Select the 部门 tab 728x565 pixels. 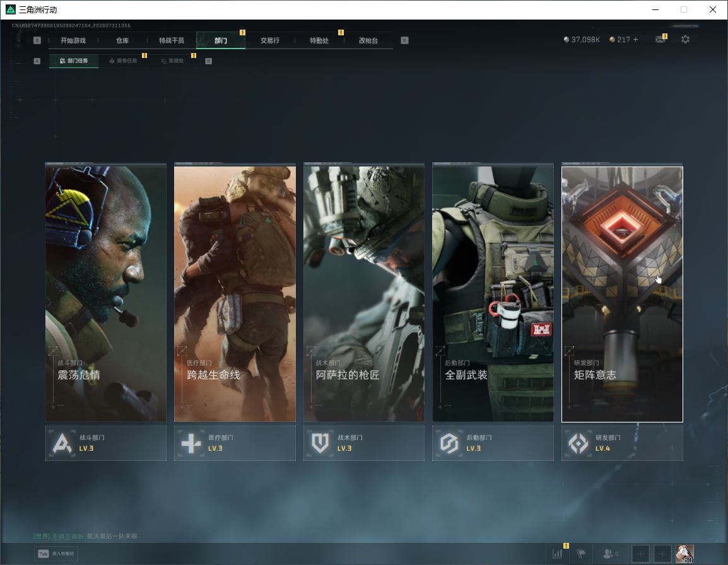point(221,40)
